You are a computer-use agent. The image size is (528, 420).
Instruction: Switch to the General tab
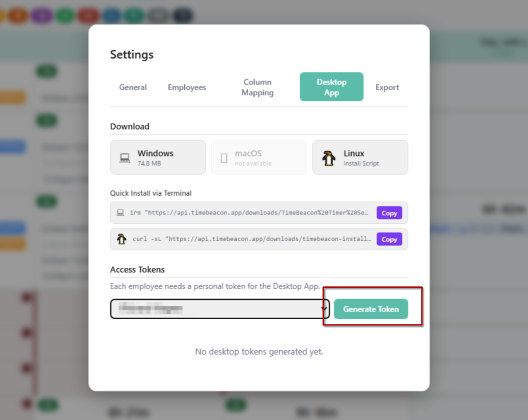(x=133, y=87)
